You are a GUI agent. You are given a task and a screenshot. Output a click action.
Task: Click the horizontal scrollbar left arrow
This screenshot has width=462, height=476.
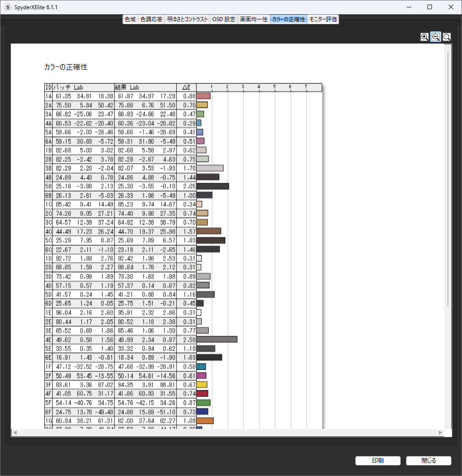[x=15, y=433]
